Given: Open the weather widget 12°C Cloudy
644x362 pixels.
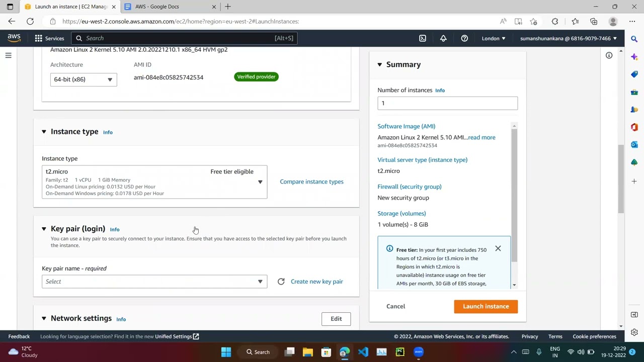Looking at the screenshot, I should (x=23, y=352).
